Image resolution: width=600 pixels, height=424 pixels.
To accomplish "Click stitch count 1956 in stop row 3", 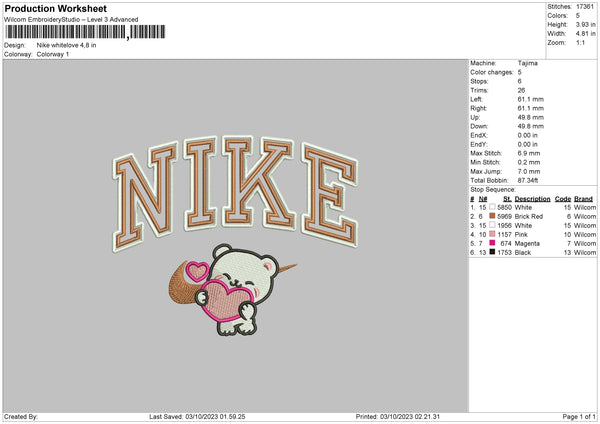I will pos(504,225).
